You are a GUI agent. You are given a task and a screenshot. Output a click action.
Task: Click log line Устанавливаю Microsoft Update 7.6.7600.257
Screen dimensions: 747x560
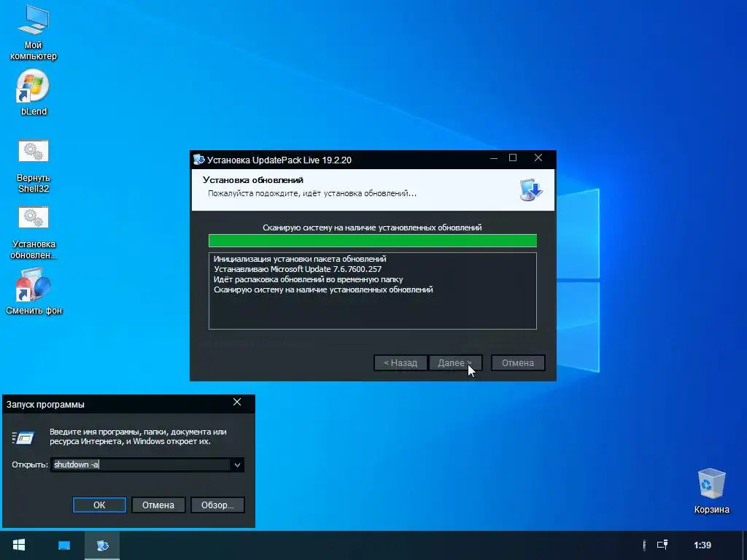(x=298, y=269)
